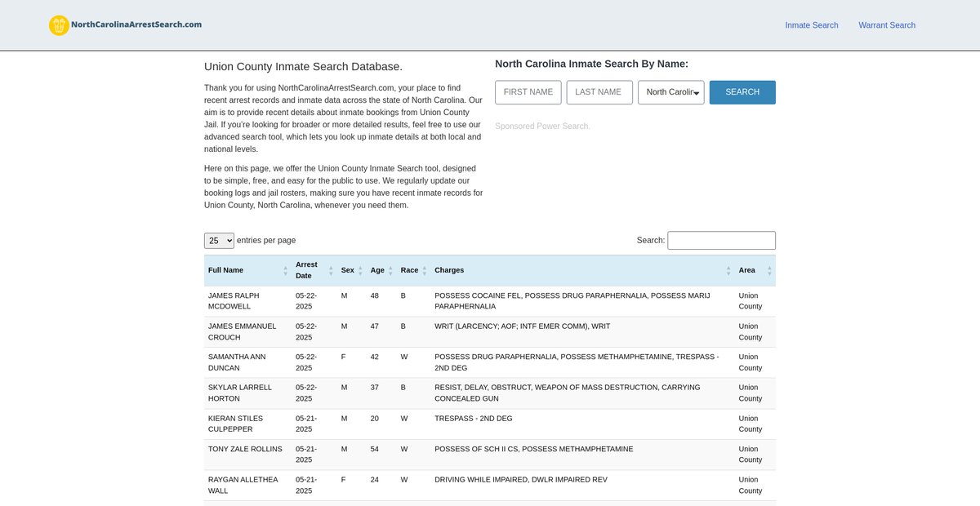Click the Area column sort arrows
This screenshot has width=980, height=506.
[x=768, y=271]
